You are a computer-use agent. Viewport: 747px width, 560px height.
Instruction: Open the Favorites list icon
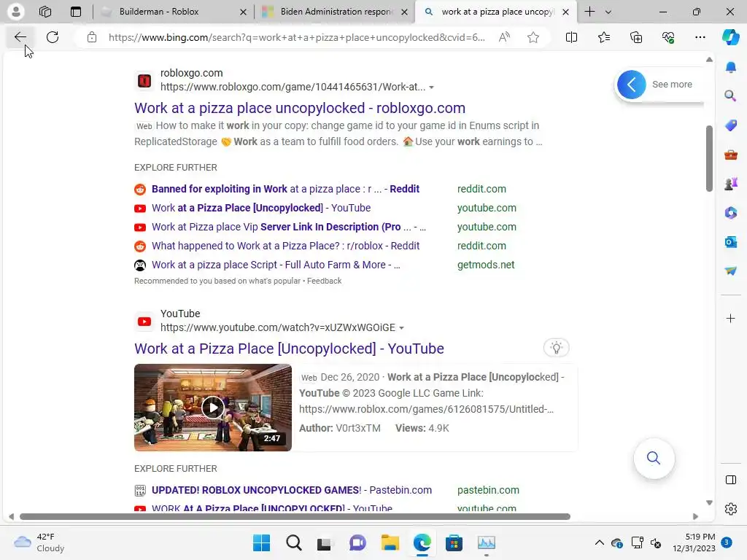point(603,37)
